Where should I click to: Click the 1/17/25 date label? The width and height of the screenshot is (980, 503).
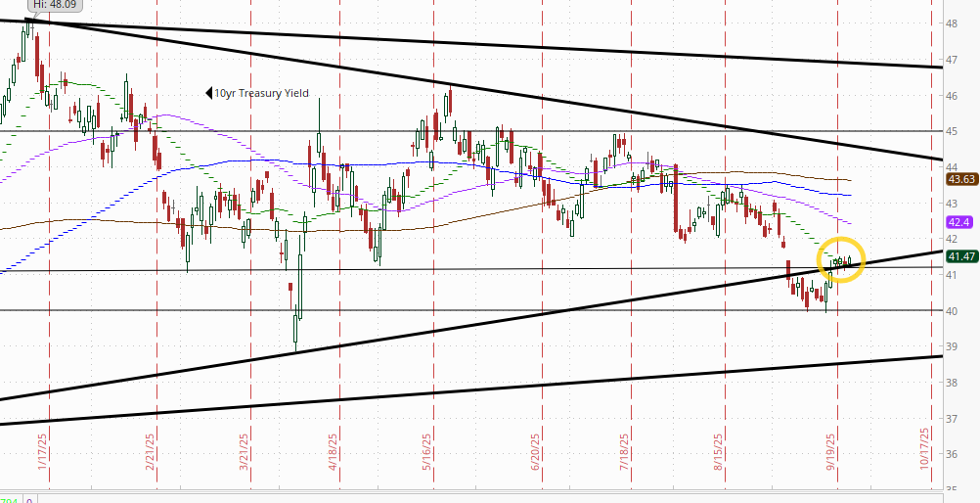point(44,452)
